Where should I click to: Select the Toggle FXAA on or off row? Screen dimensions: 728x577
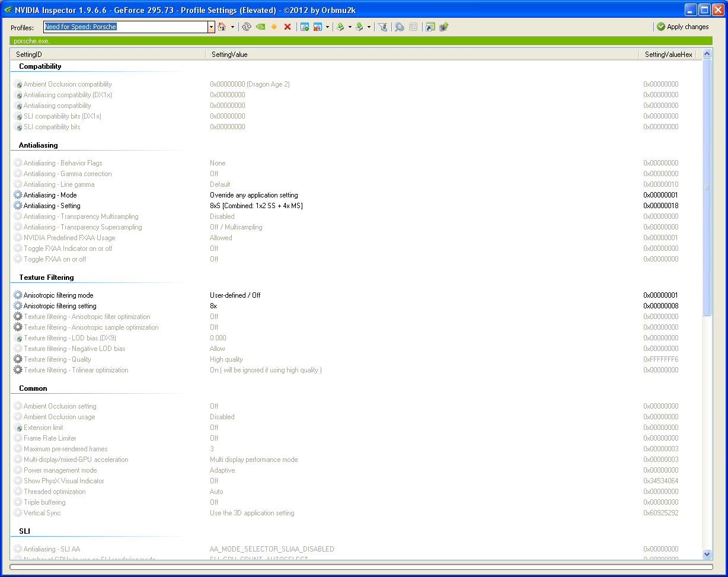(x=356, y=259)
